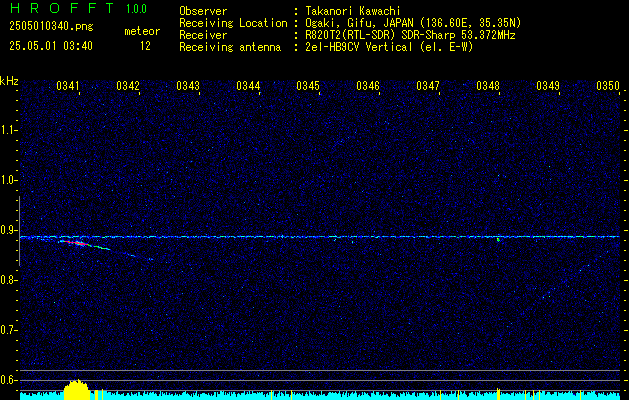
Task: Click the 1.1 kHz axis label
Action: pos(8,130)
